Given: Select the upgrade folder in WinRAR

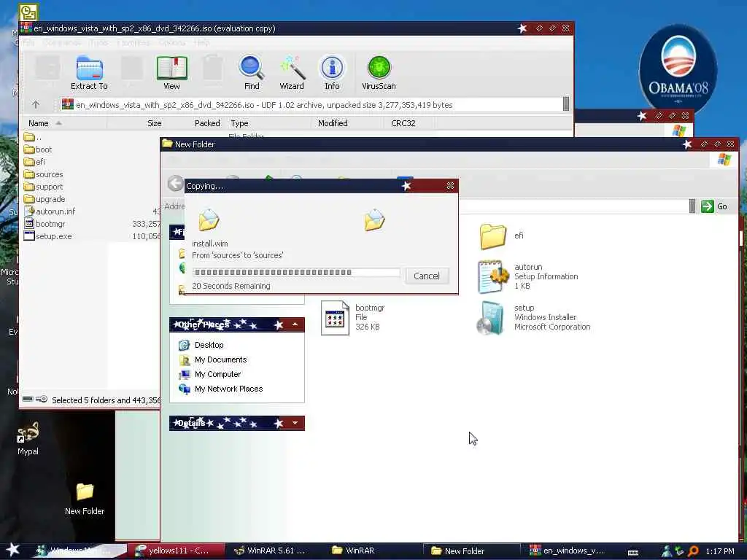Looking at the screenshot, I should click(x=44, y=199).
